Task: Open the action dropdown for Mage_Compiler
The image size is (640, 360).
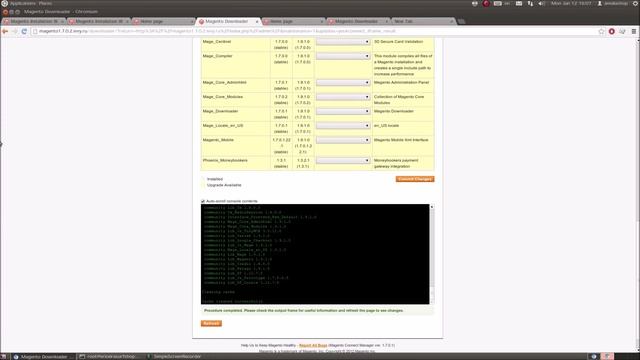Action: [343, 56]
